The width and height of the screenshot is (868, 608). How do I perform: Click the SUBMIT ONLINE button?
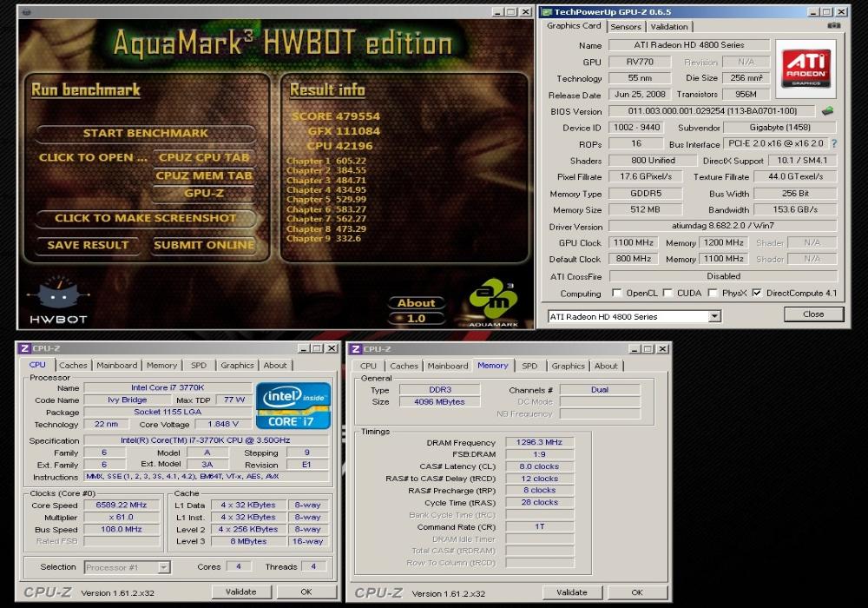pos(204,245)
